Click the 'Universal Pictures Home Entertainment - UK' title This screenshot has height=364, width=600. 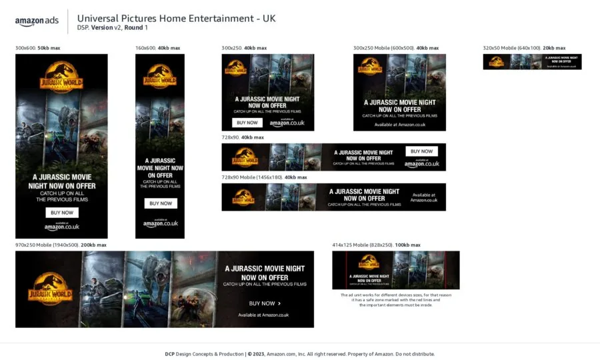point(177,19)
